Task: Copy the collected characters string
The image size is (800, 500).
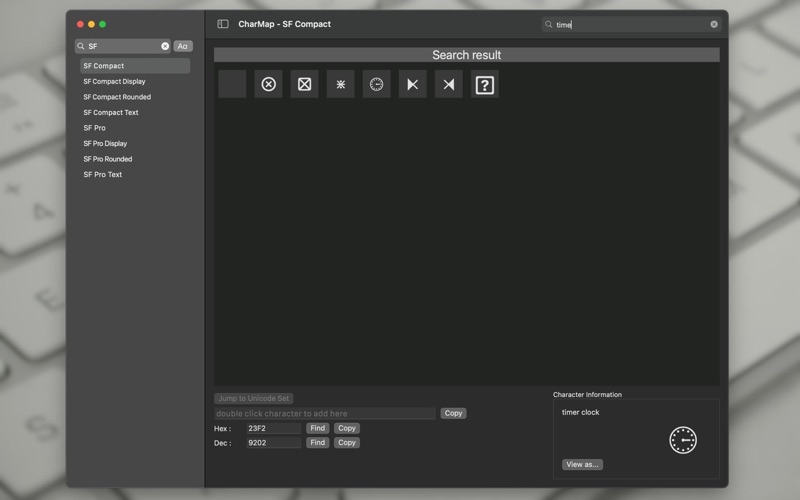Action: click(x=453, y=413)
